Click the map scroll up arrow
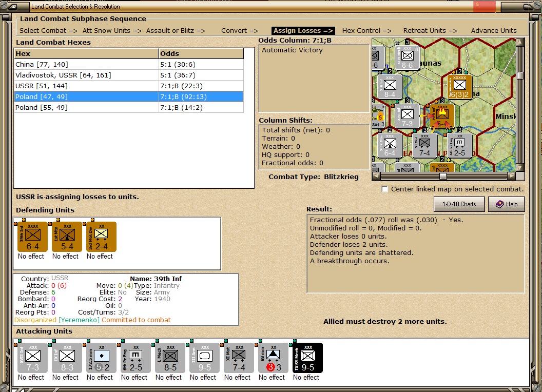This screenshot has height=392, width=542. click(x=520, y=42)
